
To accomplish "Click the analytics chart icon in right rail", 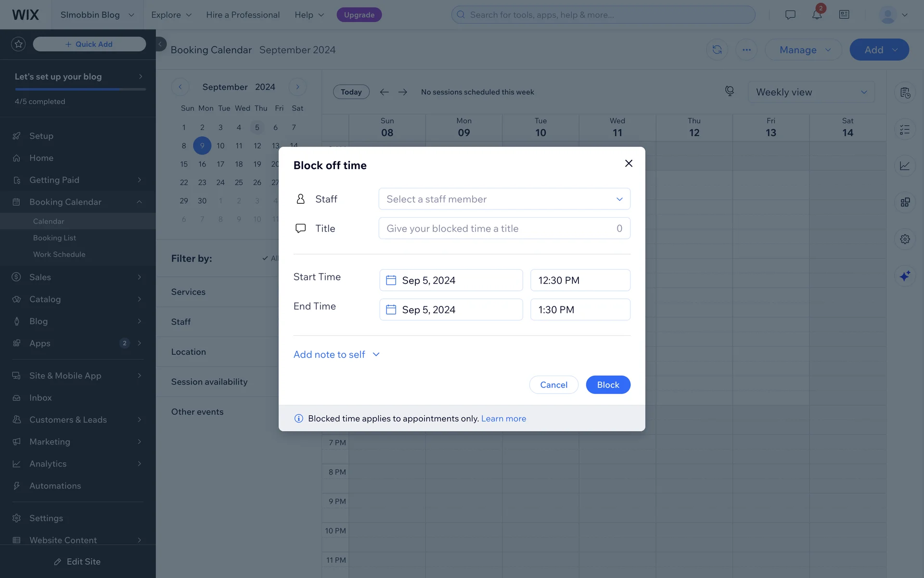I will pyautogui.click(x=905, y=166).
